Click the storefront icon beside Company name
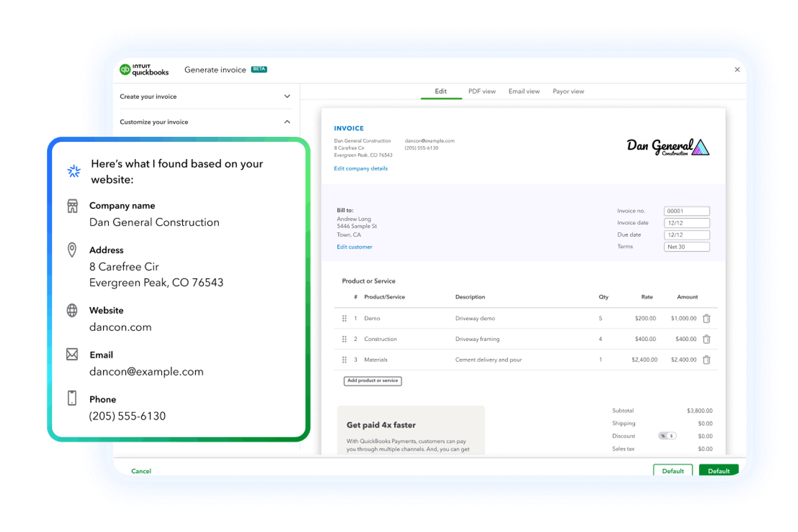This screenshot has height=532, width=798. tap(73, 206)
